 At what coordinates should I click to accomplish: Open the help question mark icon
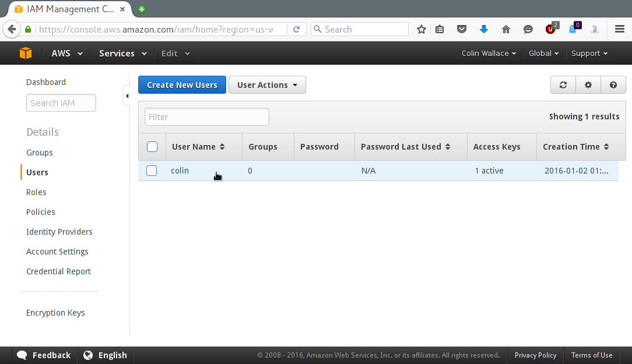[x=613, y=85]
